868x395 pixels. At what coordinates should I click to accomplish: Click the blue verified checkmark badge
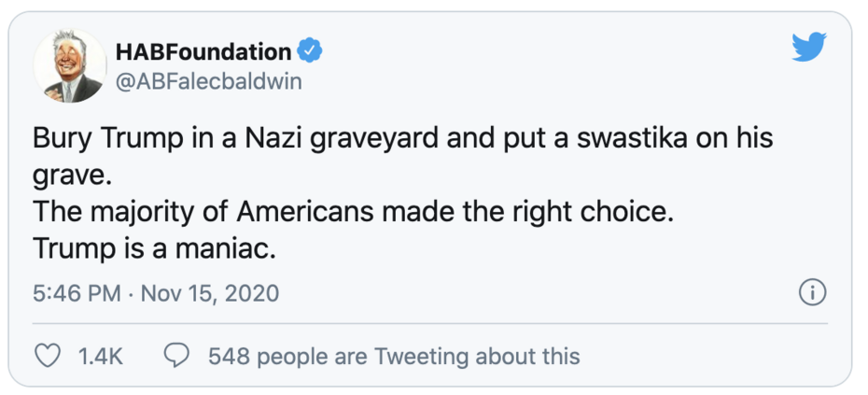pos(310,51)
